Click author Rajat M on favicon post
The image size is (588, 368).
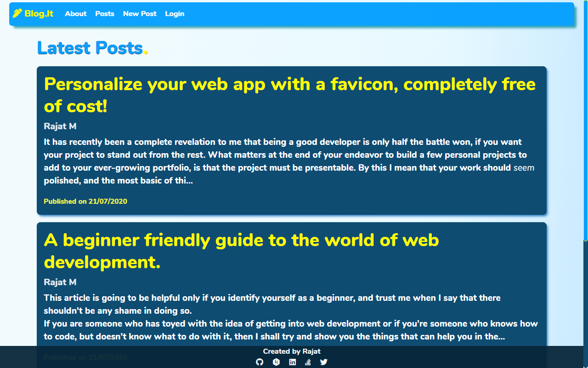[60, 126]
